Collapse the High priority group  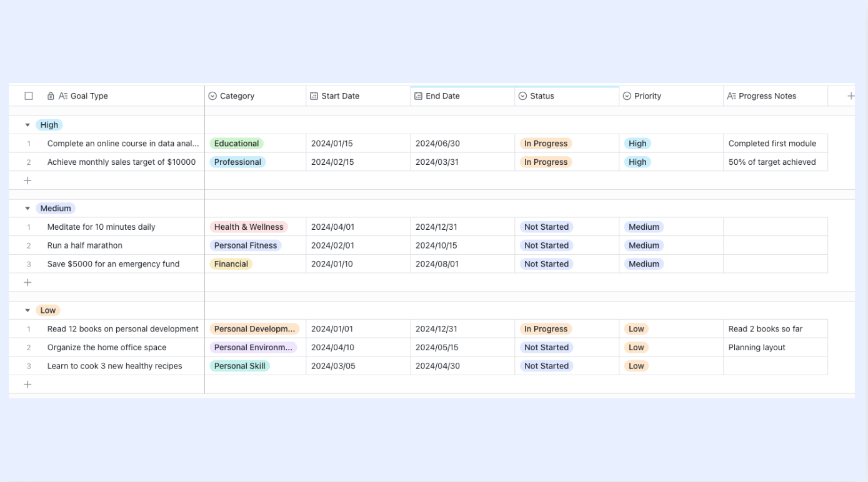pos(27,125)
